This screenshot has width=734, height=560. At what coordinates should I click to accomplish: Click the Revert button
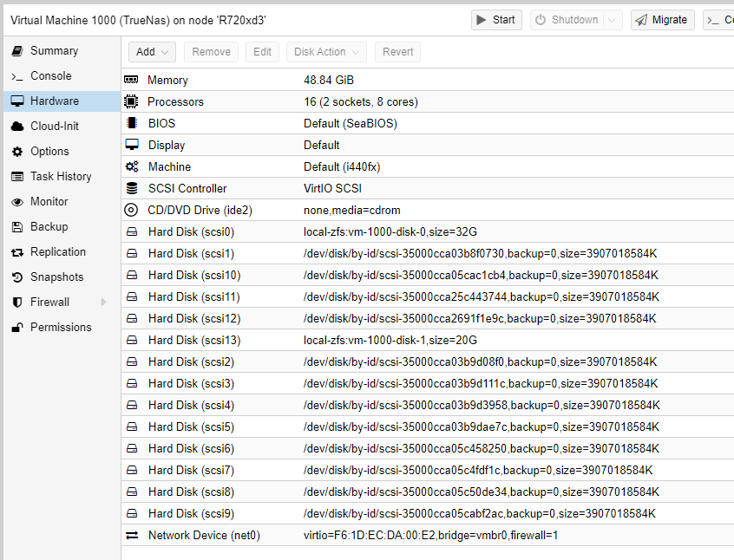point(397,52)
